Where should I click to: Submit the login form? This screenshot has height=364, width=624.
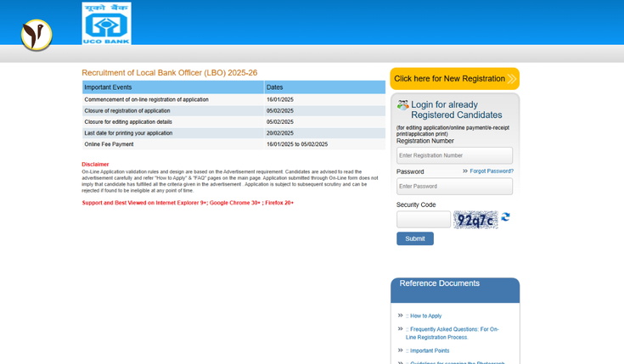[415, 238]
